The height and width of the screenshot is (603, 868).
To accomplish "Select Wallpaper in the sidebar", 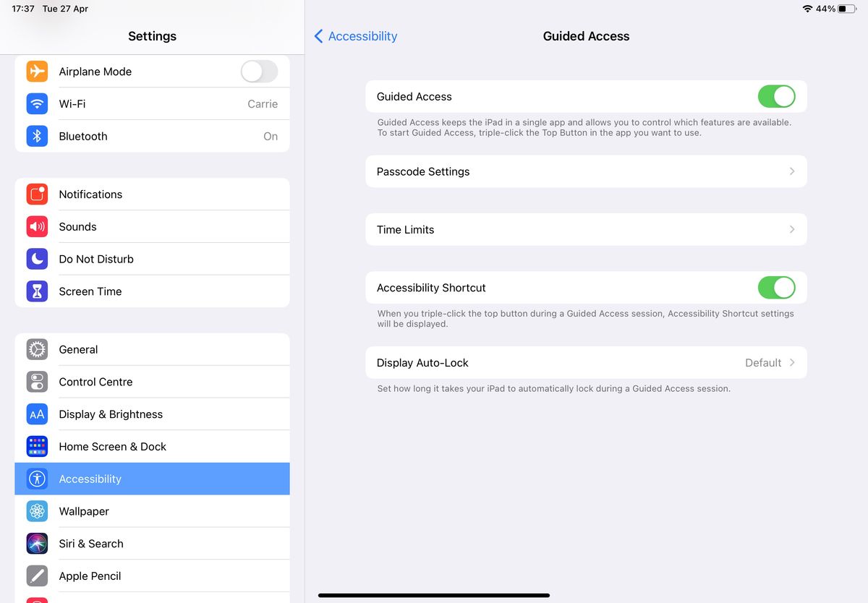I will [83, 511].
